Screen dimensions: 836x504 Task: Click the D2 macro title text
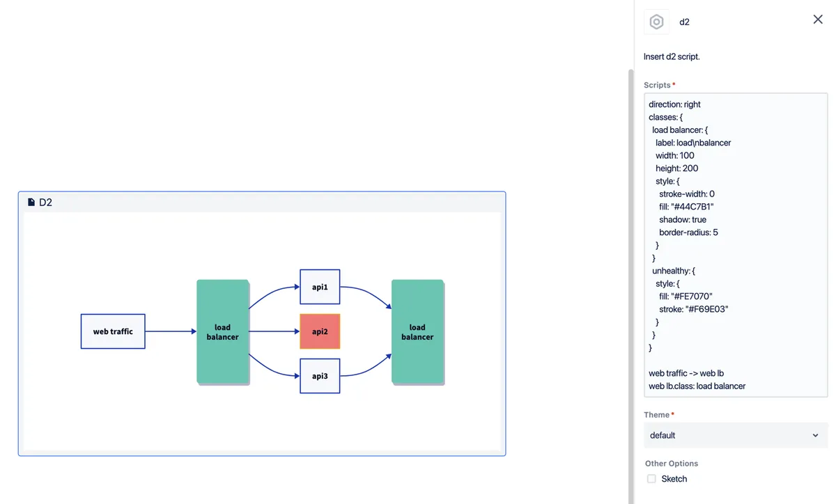coord(45,203)
